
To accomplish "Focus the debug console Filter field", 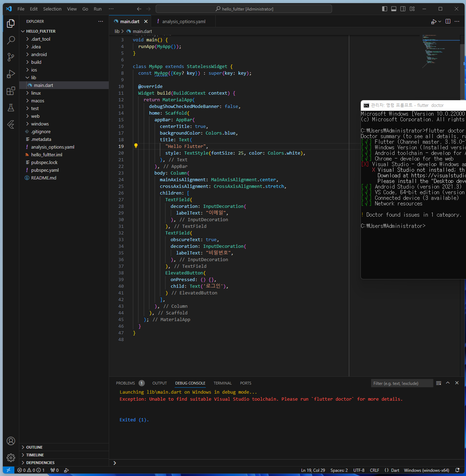I will coord(402,383).
